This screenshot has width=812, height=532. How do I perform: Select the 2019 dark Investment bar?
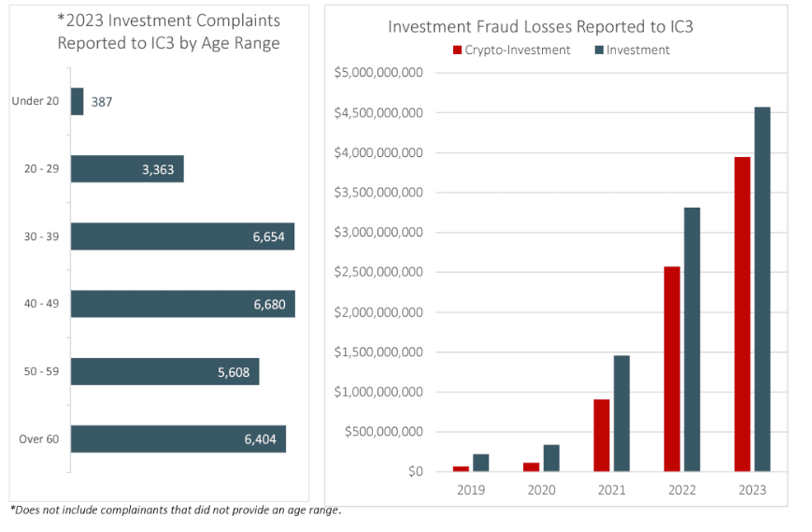click(481, 462)
